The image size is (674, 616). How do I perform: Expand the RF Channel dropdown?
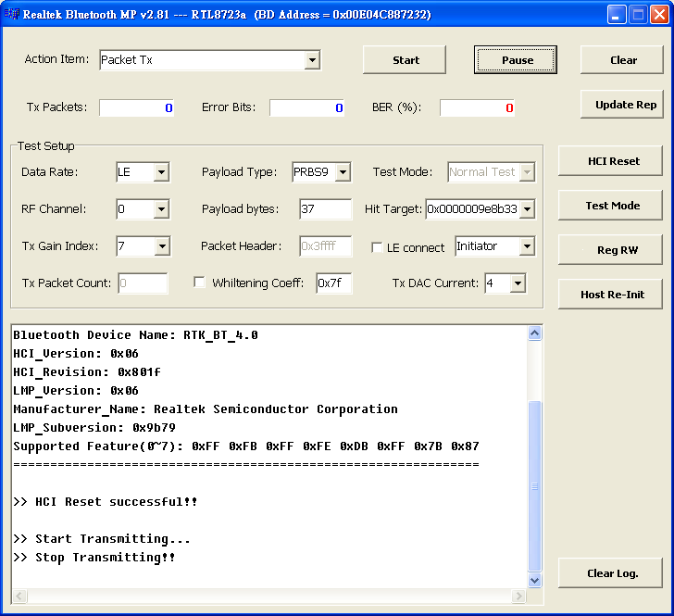[x=161, y=209]
